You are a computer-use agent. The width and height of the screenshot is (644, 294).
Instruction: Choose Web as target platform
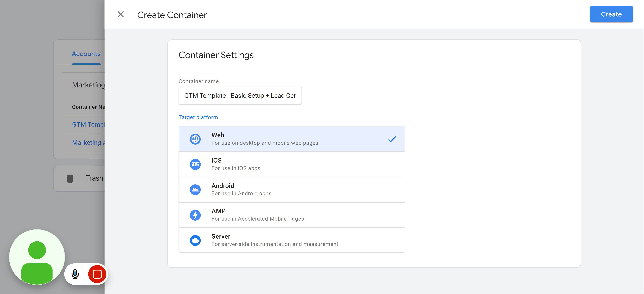291,139
